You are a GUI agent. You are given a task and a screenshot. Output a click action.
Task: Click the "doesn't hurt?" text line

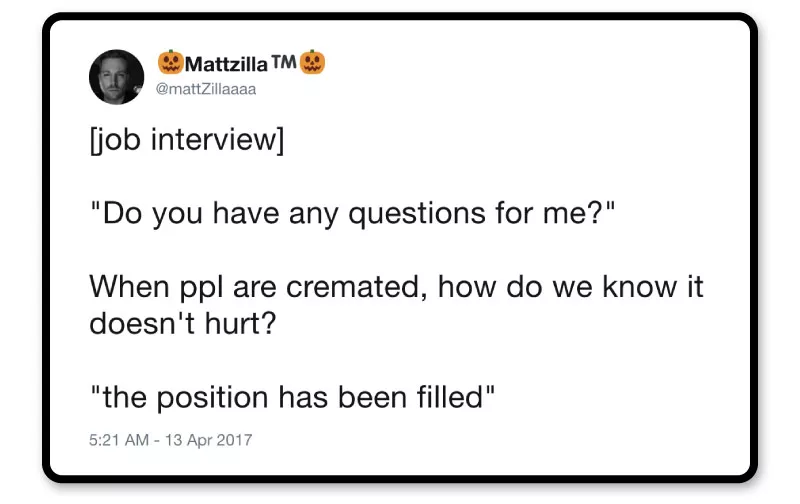point(181,324)
